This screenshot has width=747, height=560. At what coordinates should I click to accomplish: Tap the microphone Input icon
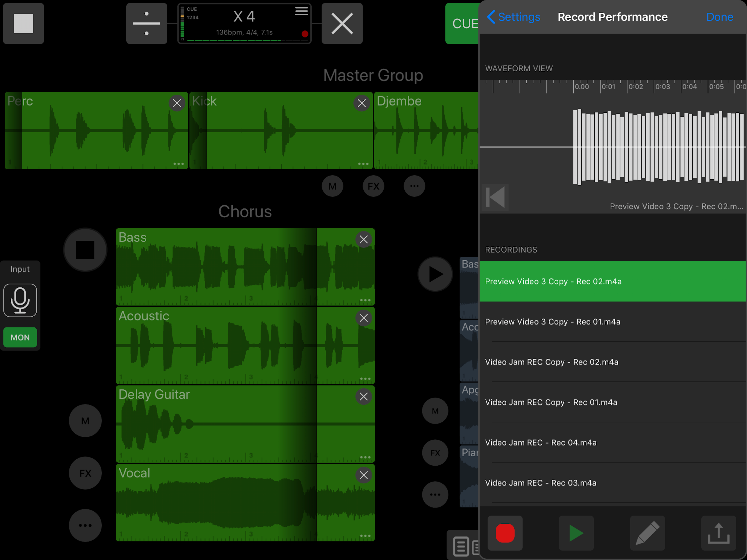pyautogui.click(x=20, y=300)
